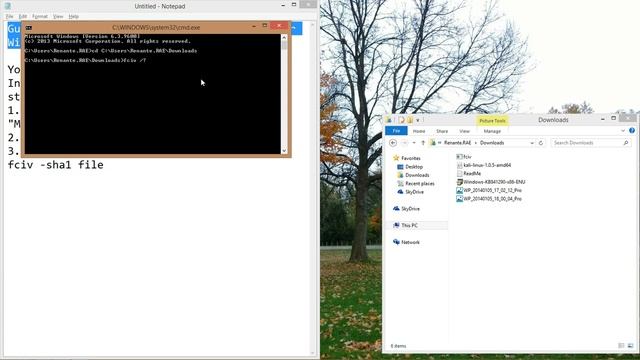Select SkyDrive under Favorites

[414, 192]
